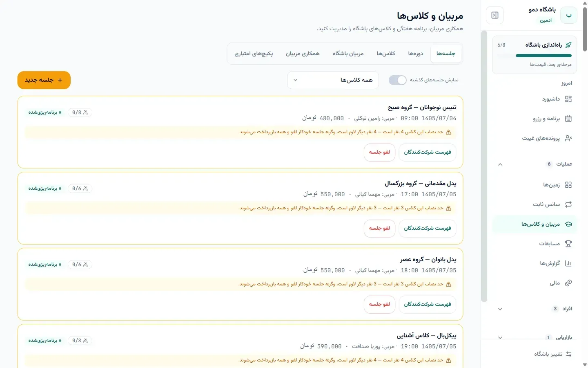Image resolution: width=588 pixels, height=368 pixels.
Task: Open فهرست شرکت‌کنندگان for پدل مقدماتی
Action: [428, 228]
